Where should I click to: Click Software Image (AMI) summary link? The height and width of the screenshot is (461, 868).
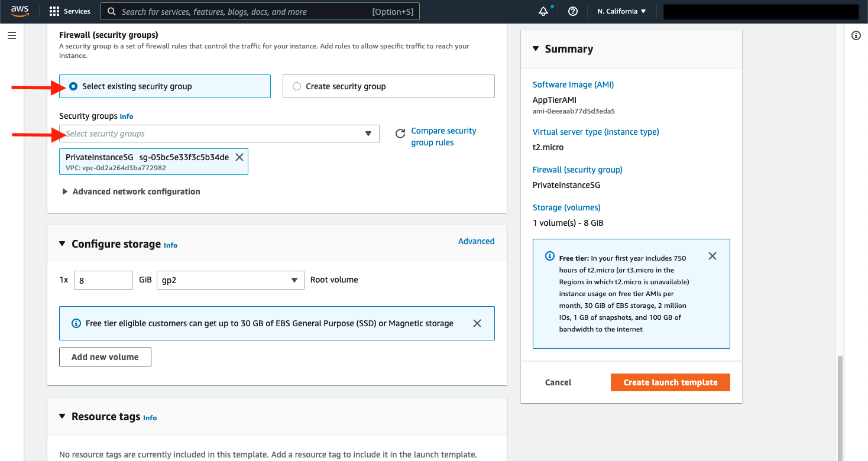573,85
